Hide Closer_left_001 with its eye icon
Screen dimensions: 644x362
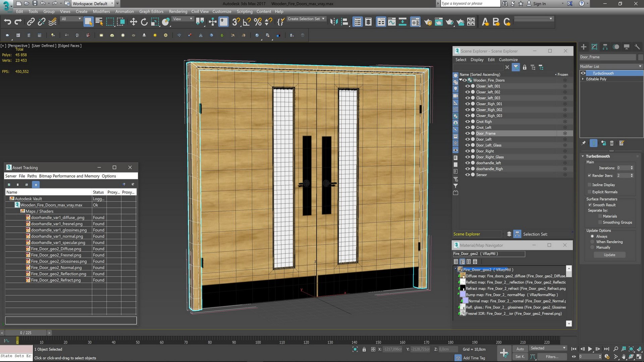coord(467,86)
